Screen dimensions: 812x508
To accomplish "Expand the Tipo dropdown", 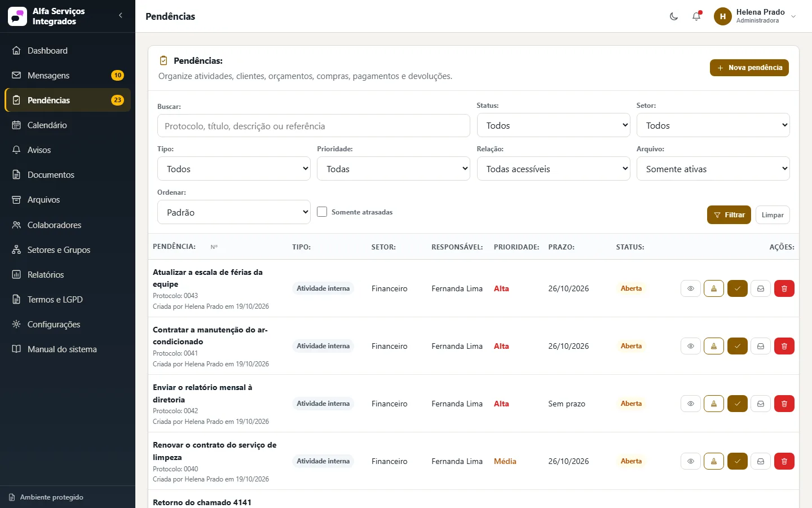I will 234,169.
